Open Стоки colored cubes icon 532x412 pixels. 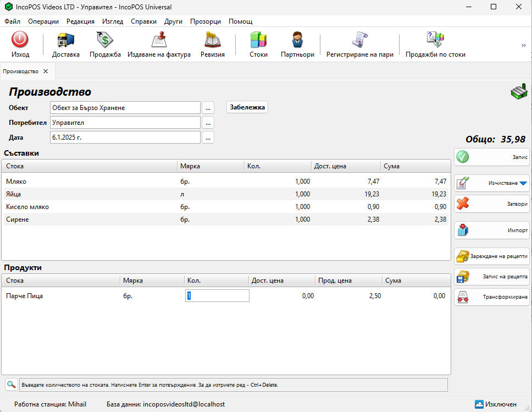[x=258, y=40]
